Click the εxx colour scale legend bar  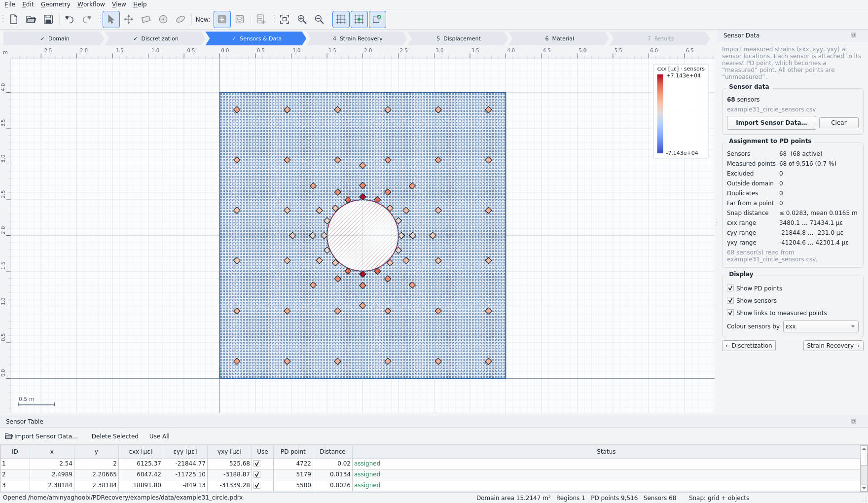click(660, 114)
